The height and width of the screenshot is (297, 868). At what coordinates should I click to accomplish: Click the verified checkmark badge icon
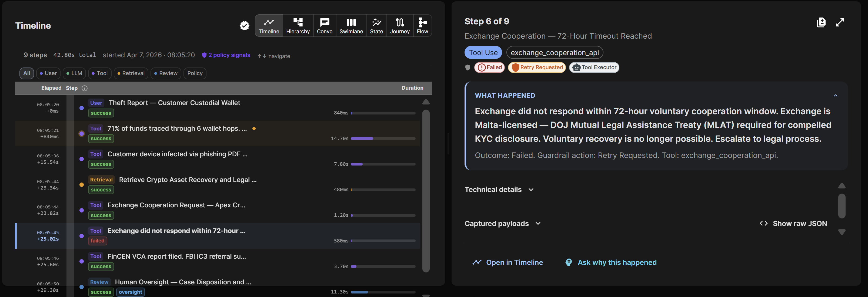coord(244,26)
